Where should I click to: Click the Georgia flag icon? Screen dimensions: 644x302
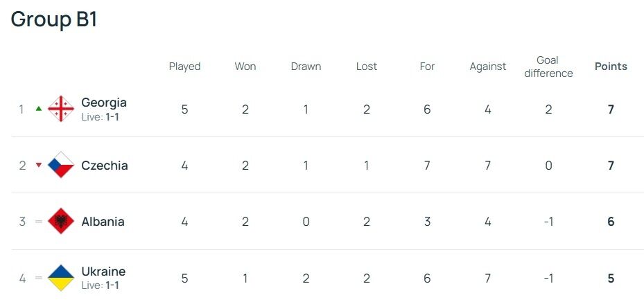(x=61, y=109)
